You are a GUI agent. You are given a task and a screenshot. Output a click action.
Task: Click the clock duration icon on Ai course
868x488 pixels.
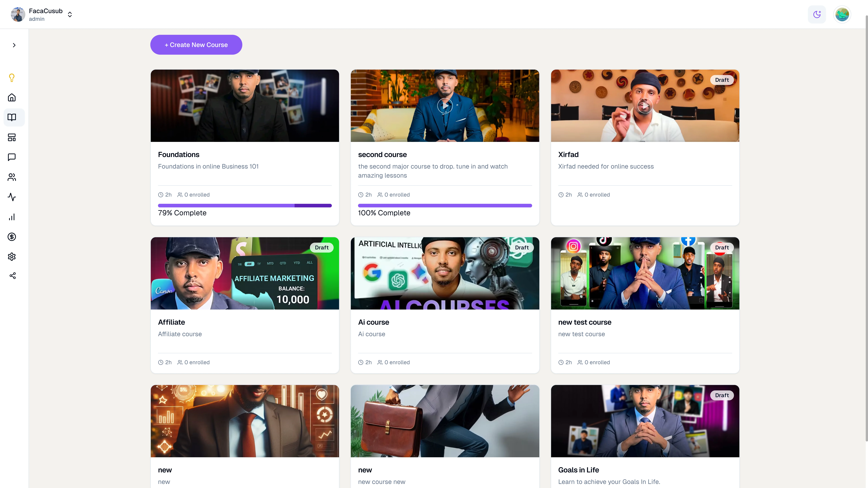(x=361, y=362)
